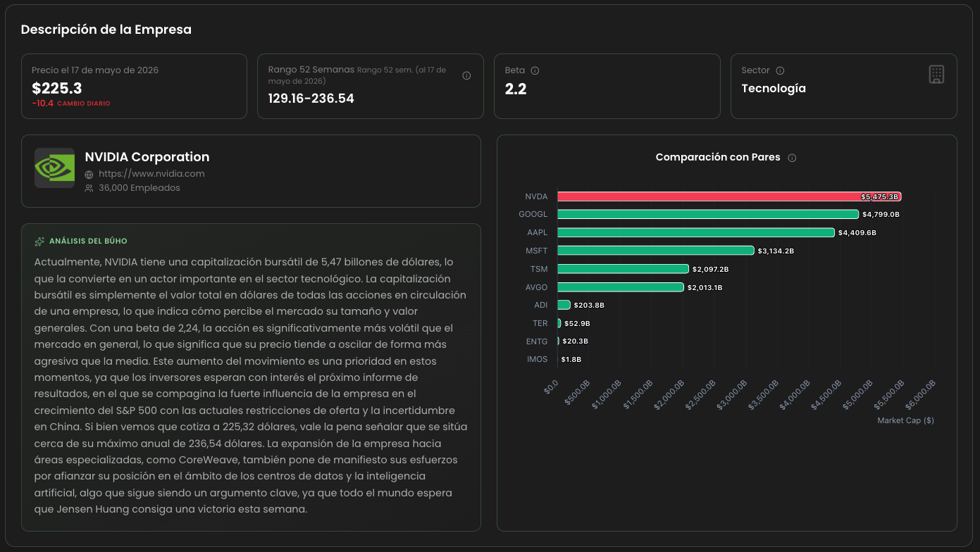
Task: Click the sparkle icon by Análisis del Búho
Action: click(39, 241)
